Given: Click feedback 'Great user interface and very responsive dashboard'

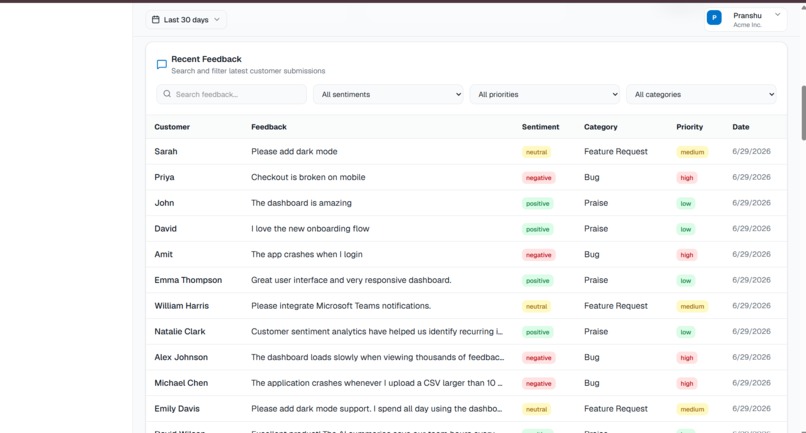Looking at the screenshot, I should click(351, 280).
